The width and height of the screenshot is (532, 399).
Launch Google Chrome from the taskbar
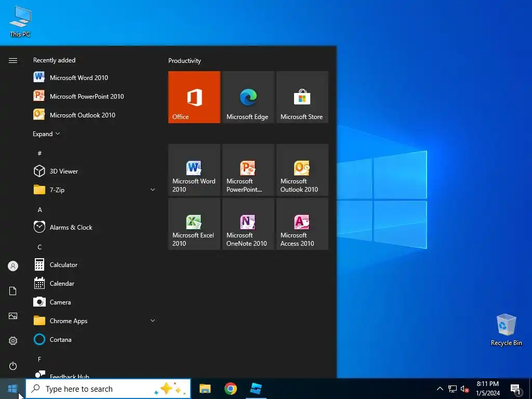[230, 389]
